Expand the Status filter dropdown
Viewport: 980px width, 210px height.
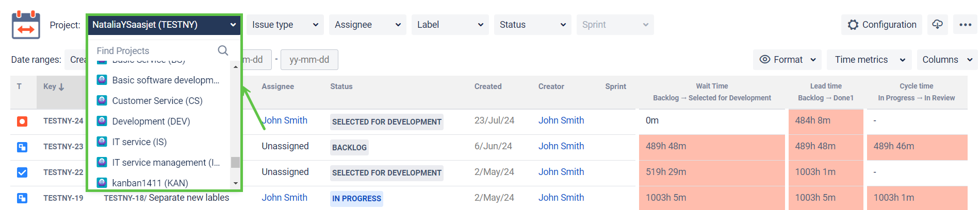click(x=532, y=25)
